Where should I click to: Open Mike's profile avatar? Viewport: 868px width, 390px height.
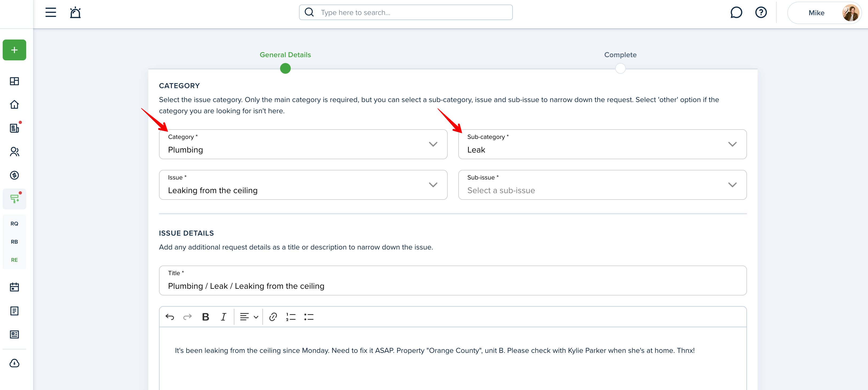(850, 13)
